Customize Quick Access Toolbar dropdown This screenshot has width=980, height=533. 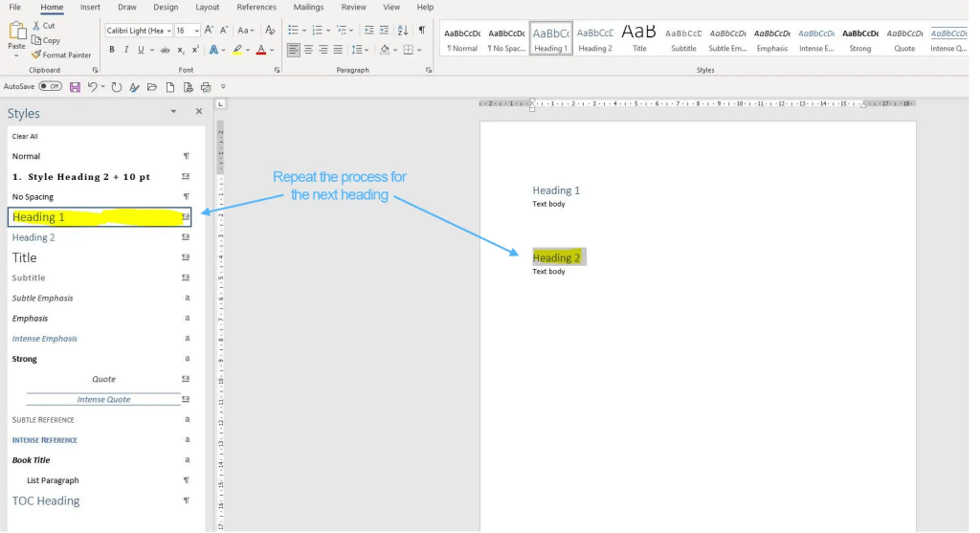(x=223, y=87)
